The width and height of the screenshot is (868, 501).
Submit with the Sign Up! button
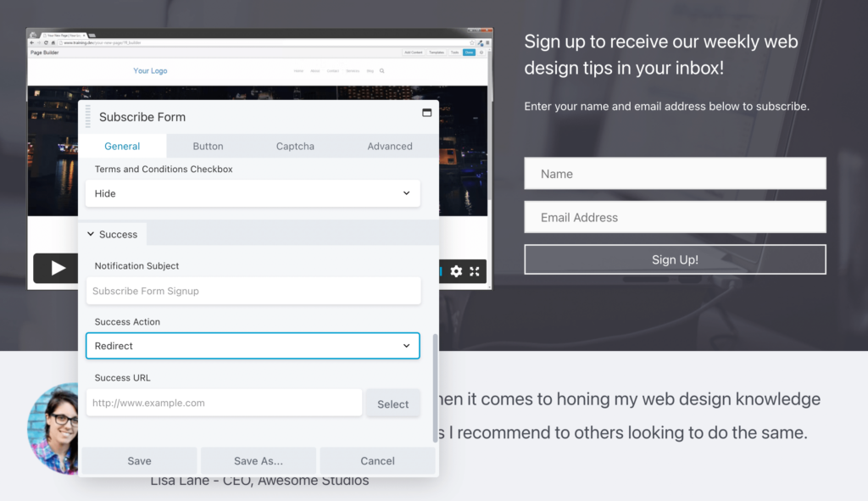click(x=675, y=259)
